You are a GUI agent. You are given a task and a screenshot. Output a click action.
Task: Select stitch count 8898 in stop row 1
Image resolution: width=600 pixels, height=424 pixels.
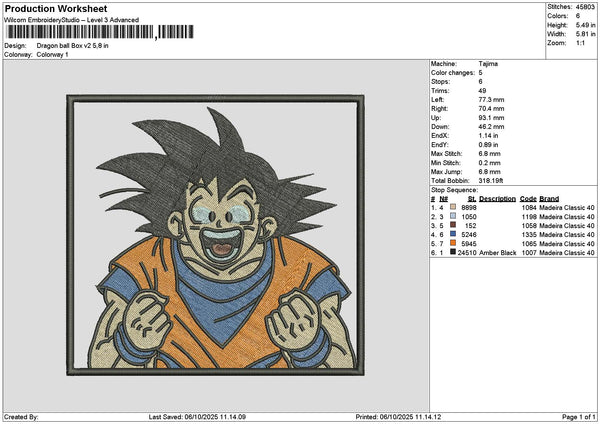coord(469,208)
